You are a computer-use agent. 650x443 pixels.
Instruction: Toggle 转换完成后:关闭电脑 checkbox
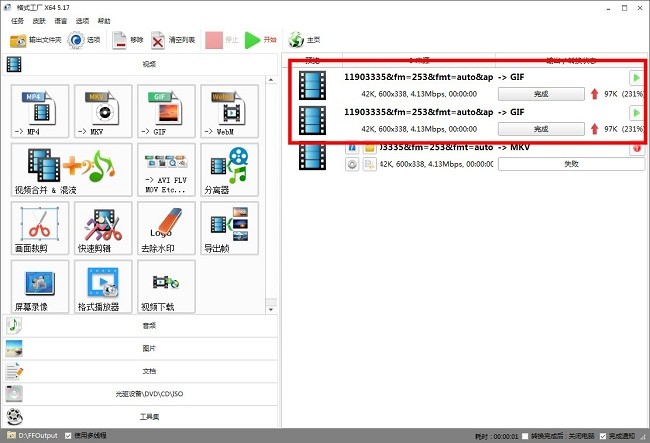point(525,436)
